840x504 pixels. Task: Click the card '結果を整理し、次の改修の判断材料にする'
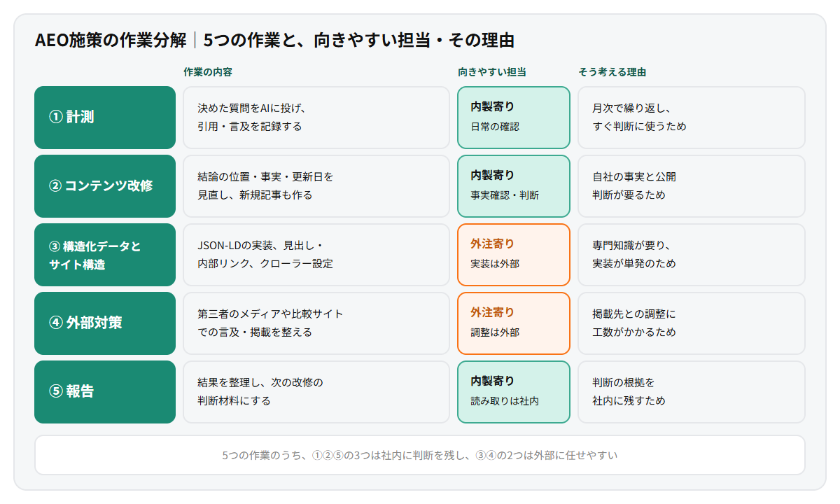[316, 392]
